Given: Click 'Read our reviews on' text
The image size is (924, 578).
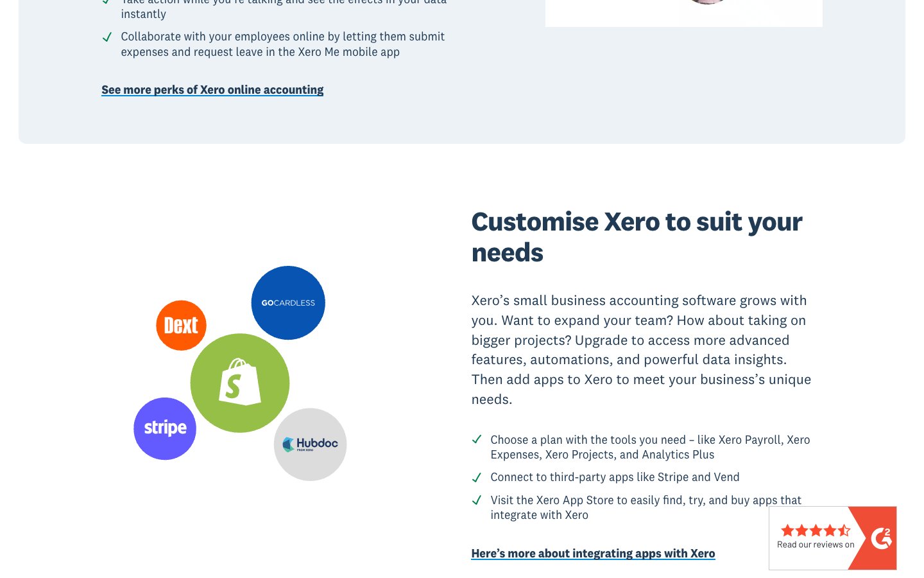Looking at the screenshot, I should click(815, 545).
